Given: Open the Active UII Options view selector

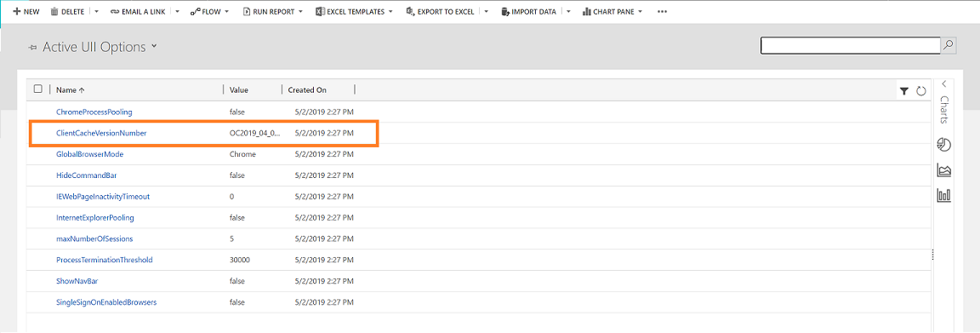Looking at the screenshot, I should click(x=154, y=47).
